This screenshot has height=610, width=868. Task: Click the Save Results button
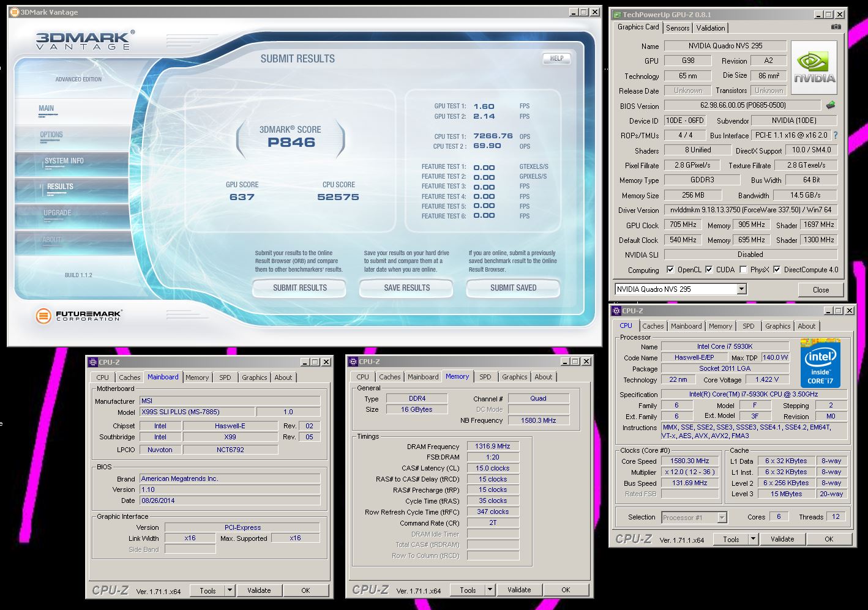click(406, 288)
